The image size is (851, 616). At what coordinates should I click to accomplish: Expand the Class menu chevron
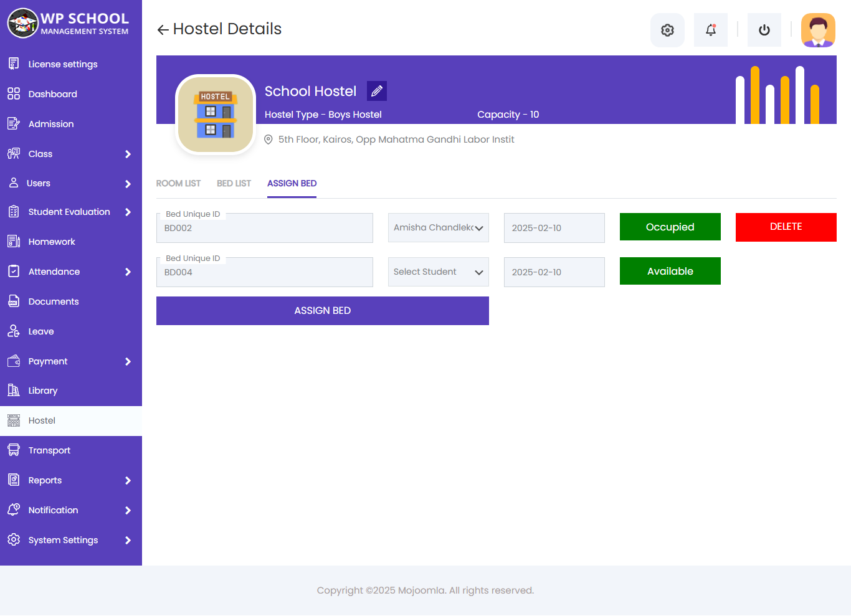tap(128, 154)
